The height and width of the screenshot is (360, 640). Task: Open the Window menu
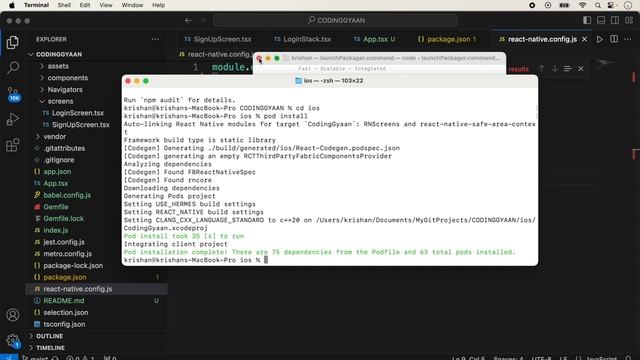tap(132, 5)
